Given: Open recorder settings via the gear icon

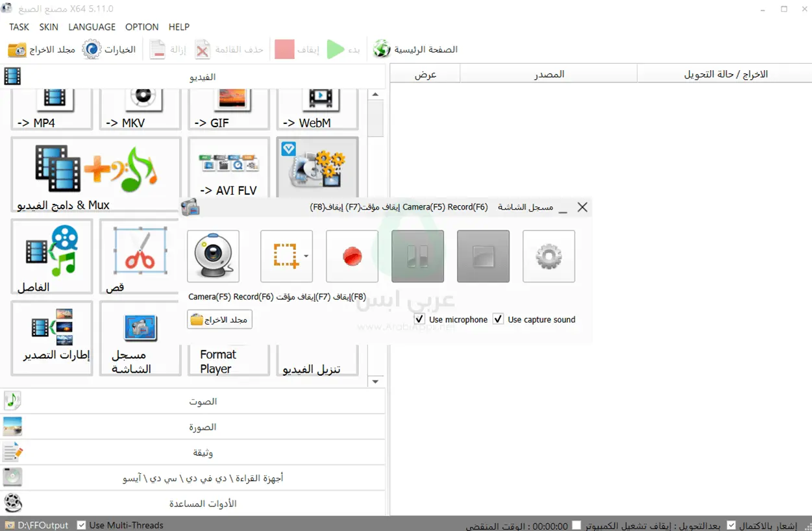Looking at the screenshot, I should 548,256.
